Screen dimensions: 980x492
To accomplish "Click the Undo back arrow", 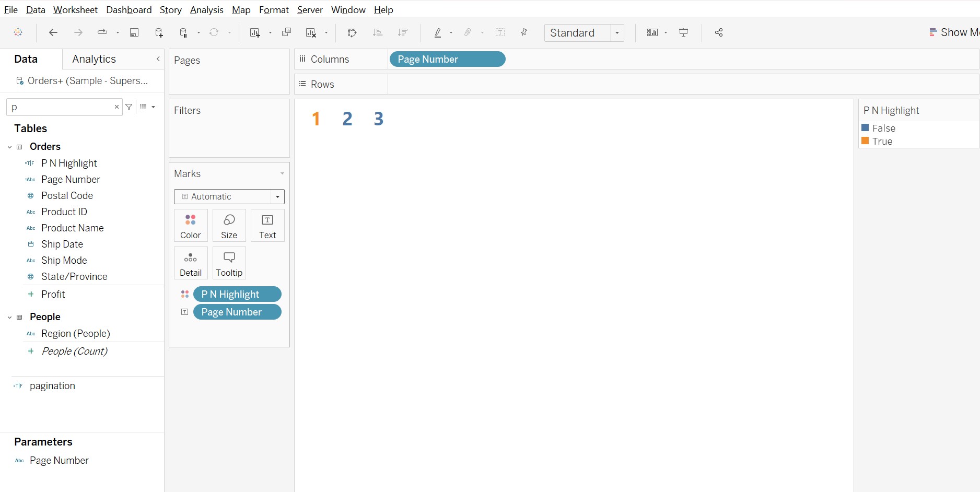I will tap(53, 32).
